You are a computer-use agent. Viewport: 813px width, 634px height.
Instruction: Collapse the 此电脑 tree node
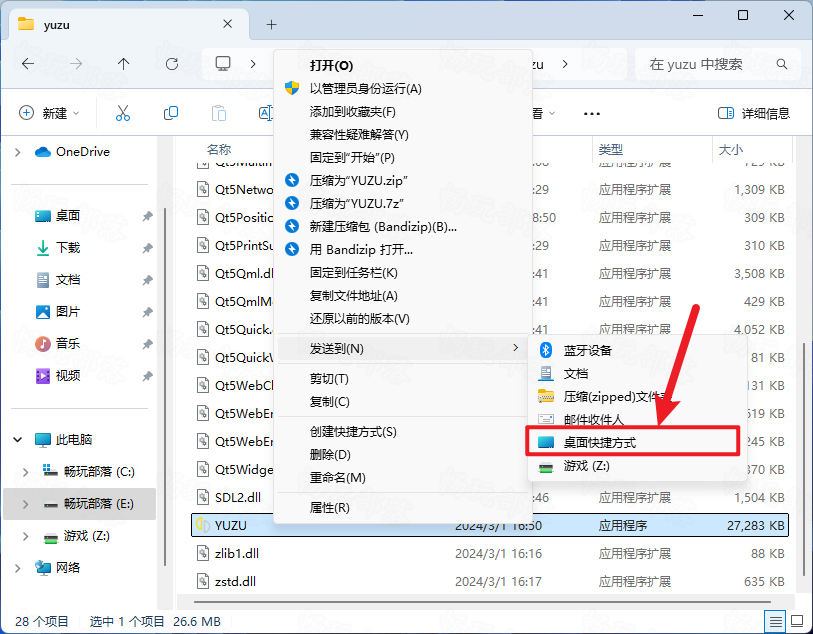pos(18,440)
